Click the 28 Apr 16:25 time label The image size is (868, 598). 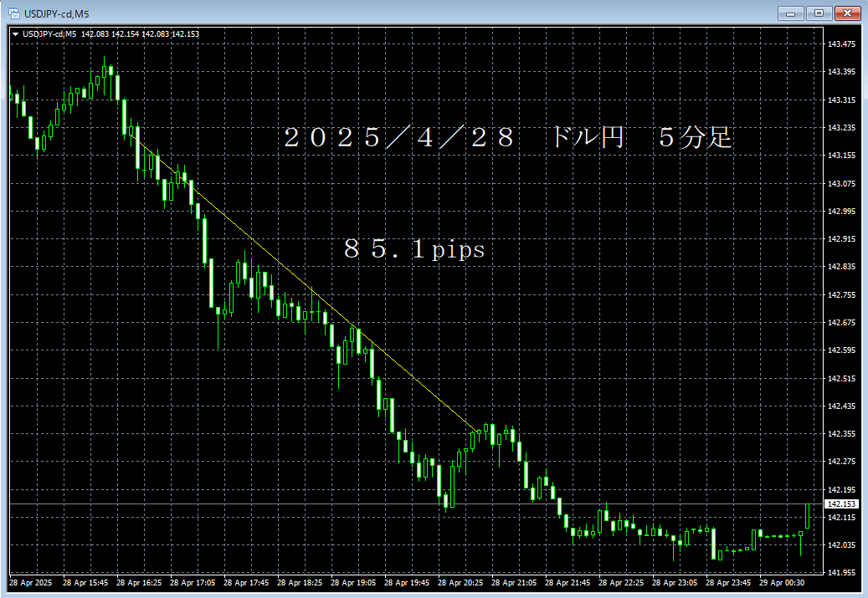pyautogui.click(x=139, y=582)
